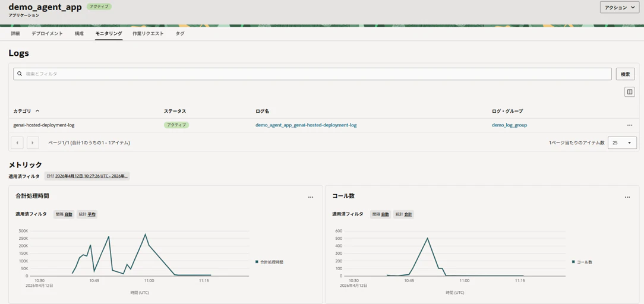Switch to デプロイメント tab
The image size is (644, 304).
click(48, 34)
